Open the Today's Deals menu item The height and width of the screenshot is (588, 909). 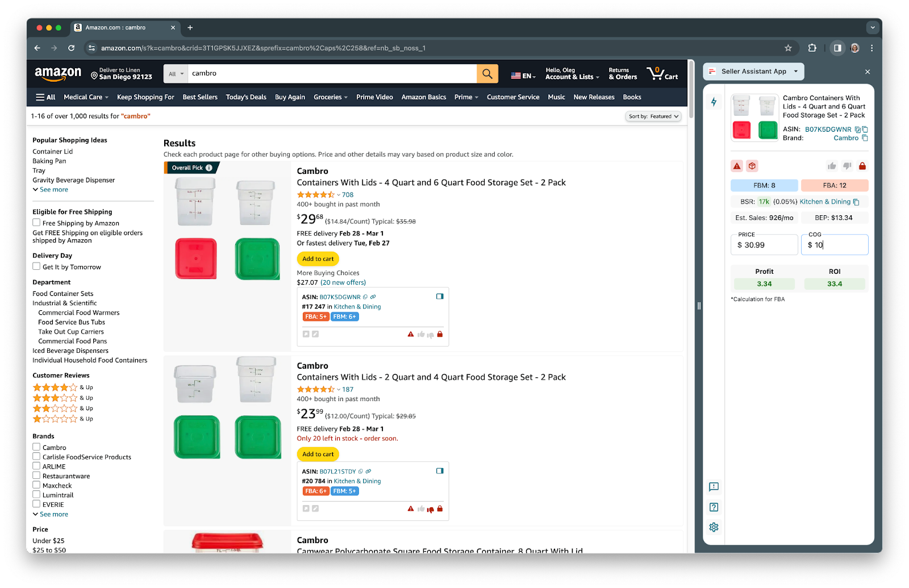click(x=245, y=97)
